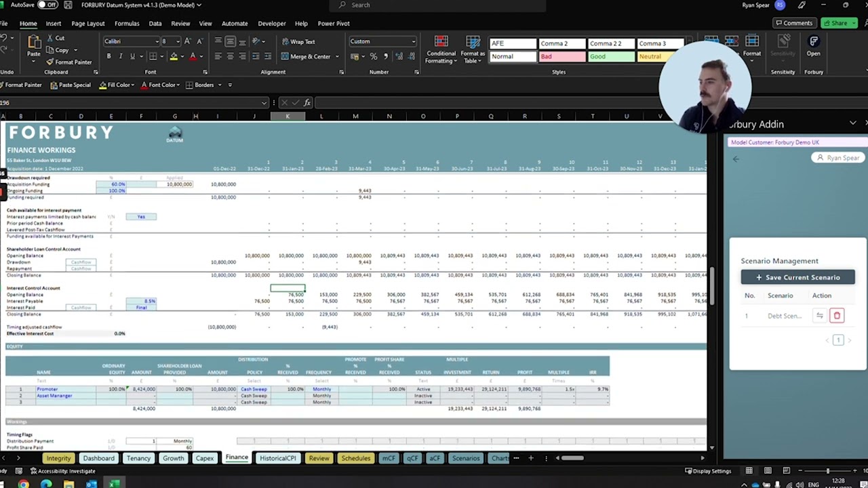Switch to the HistoricalCPI sheet tab
Viewport: 868px width, 488px height.
[278, 458]
